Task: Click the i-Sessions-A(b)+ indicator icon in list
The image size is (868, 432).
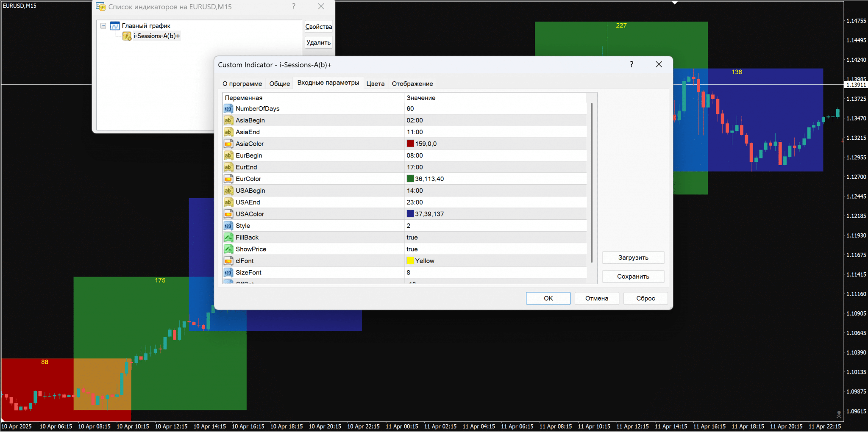Action: pos(127,36)
